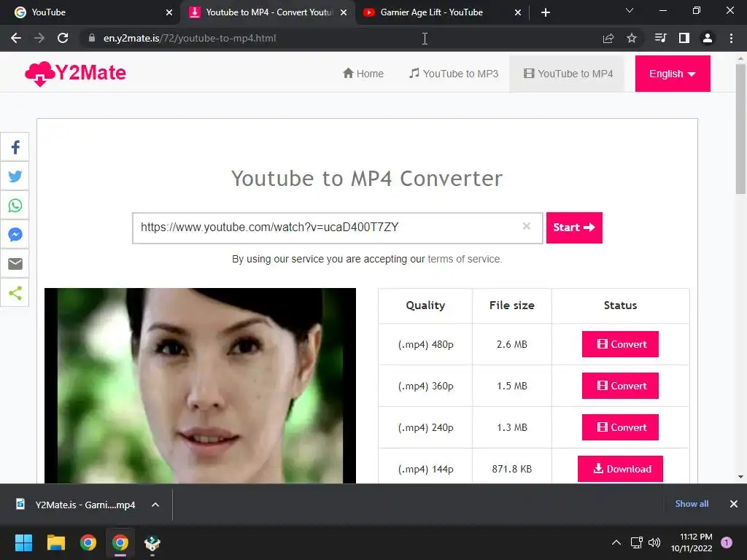Open the installer box icon in taskbar
Image resolution: width=747 pixels, height=560 pixels.
pos(152,542)
